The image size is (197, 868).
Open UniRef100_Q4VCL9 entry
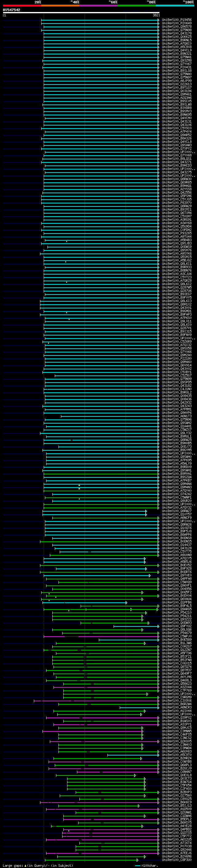(x=176, y=50)
